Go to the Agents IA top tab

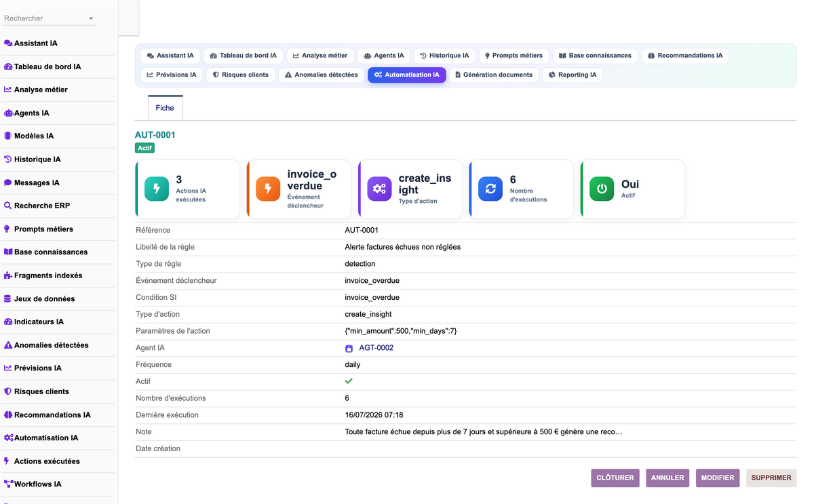(384, 56)
